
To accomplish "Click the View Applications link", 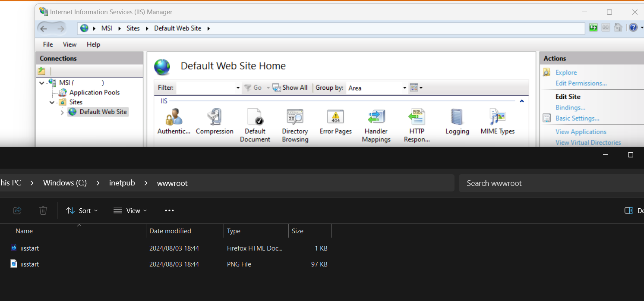I will 581,132.
